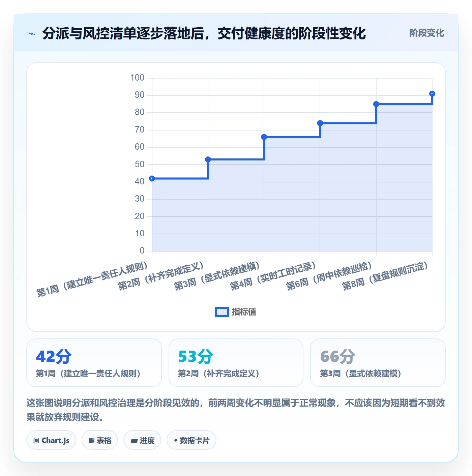
Task: Click the 第4周 data point at 74
Action: coord(320,123)
